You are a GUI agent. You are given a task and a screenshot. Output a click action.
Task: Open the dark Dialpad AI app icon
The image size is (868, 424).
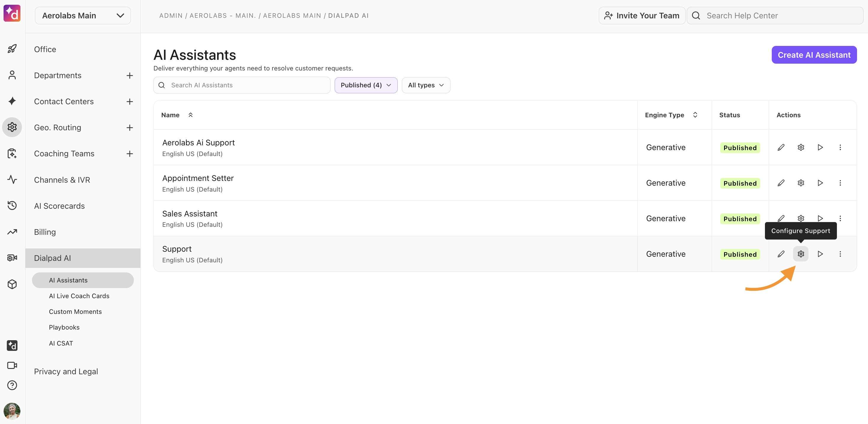click(12, 346)
